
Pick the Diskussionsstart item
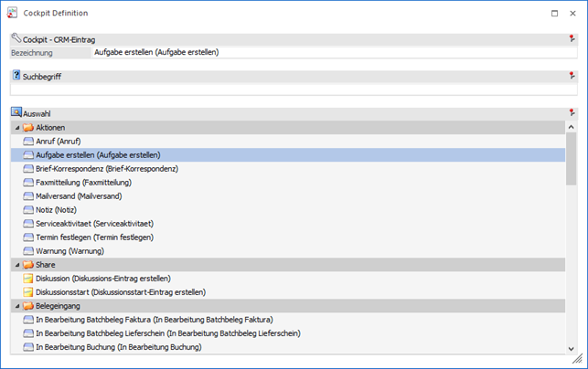point(120,291)
